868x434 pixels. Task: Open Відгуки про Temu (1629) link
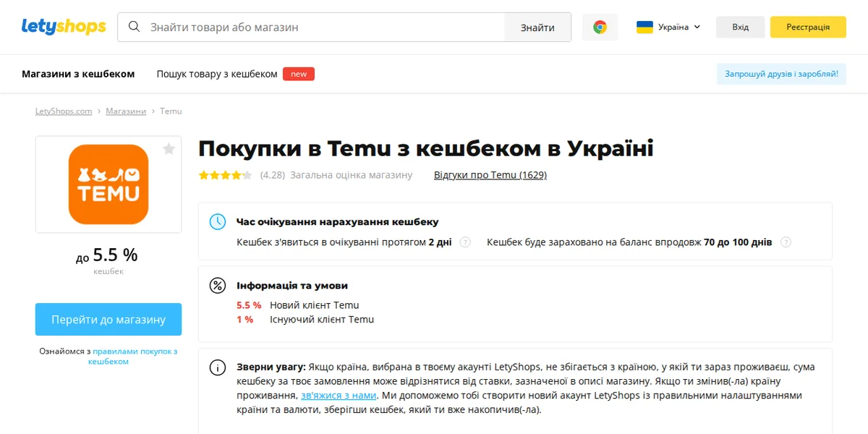tap(490, 175)
